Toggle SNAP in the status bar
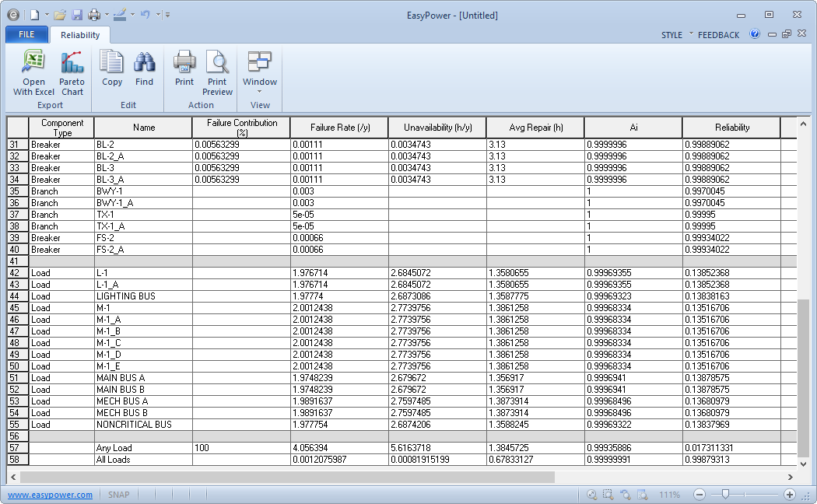Screen dimensions: 817x504 click(118, 495)
